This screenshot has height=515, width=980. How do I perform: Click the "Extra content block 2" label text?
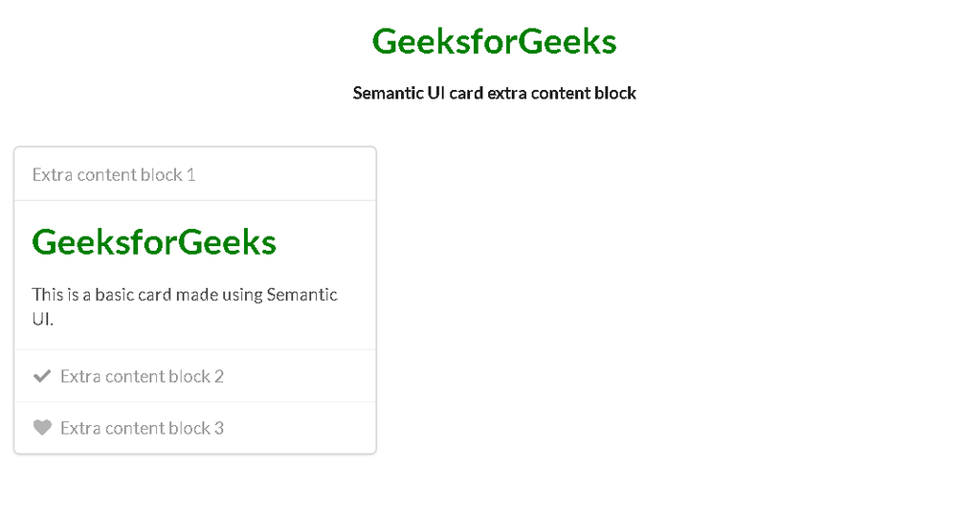142,376
